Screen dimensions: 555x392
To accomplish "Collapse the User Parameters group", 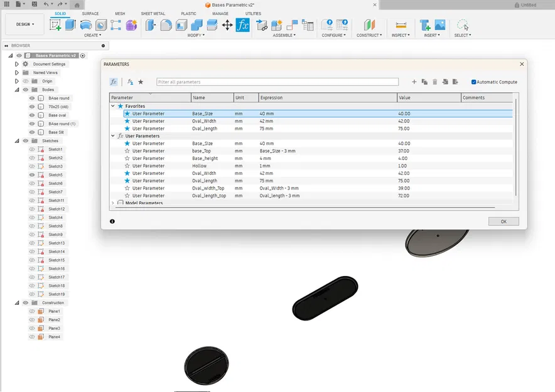I will [113, 135].
